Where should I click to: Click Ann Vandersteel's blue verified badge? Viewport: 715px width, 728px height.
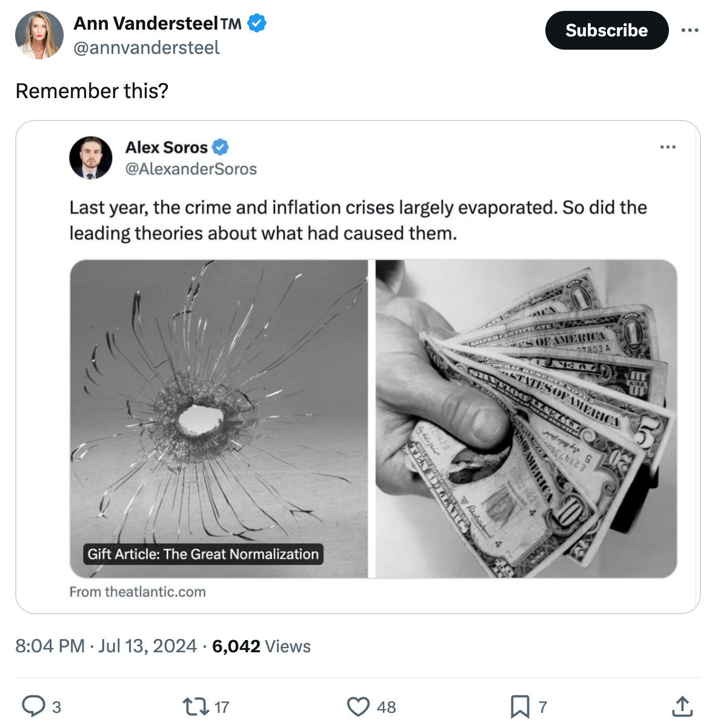pyautogui.click(x=257, y=24)
